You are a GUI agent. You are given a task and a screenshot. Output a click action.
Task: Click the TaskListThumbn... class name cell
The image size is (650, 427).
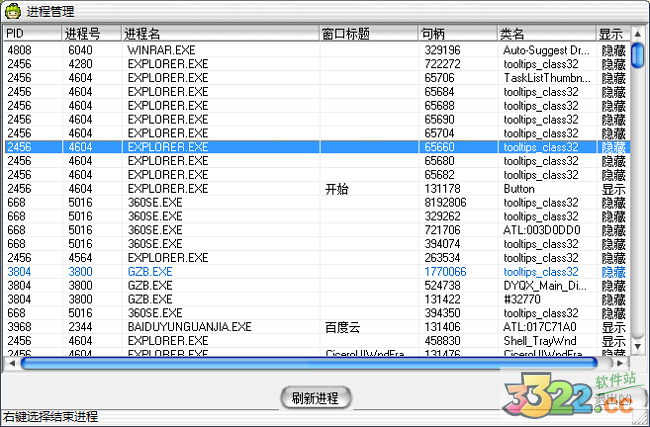tap(547, 78)
